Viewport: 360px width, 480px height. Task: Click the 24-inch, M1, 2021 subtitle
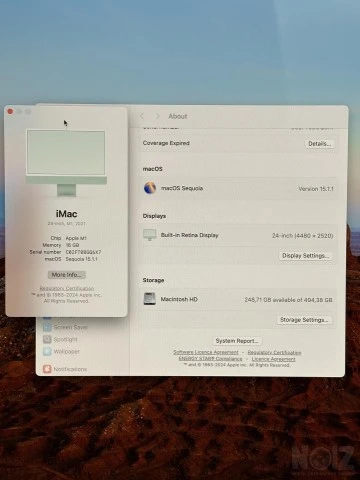click(66, 224)
